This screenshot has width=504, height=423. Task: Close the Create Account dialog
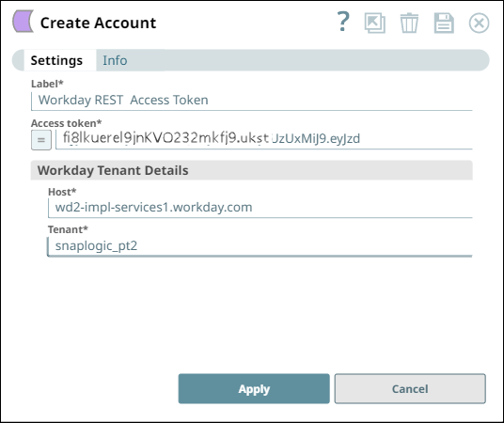479,23
